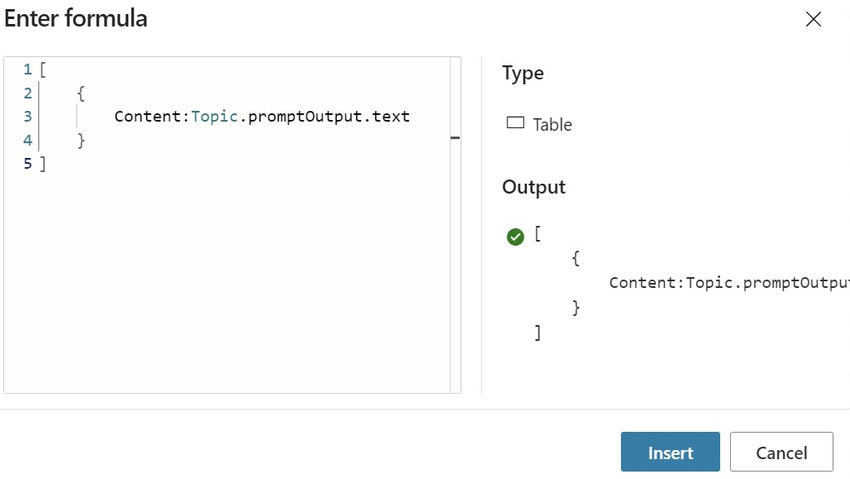
Task: Click the closing bracket on line 5
Action: point(42,162)
